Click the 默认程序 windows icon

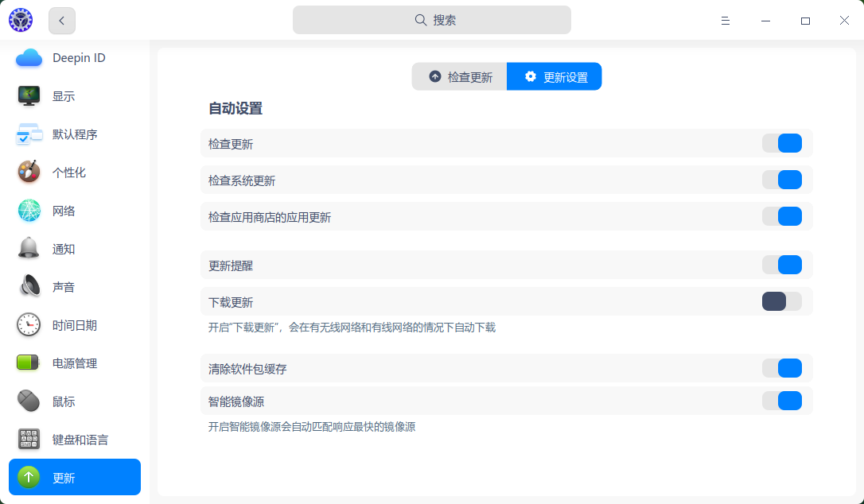[29, 134]
